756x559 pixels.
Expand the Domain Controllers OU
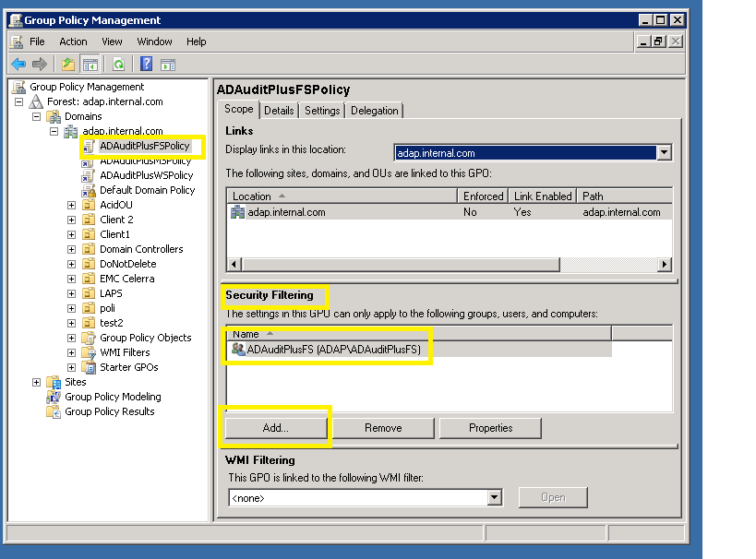[x=72, y=249]
